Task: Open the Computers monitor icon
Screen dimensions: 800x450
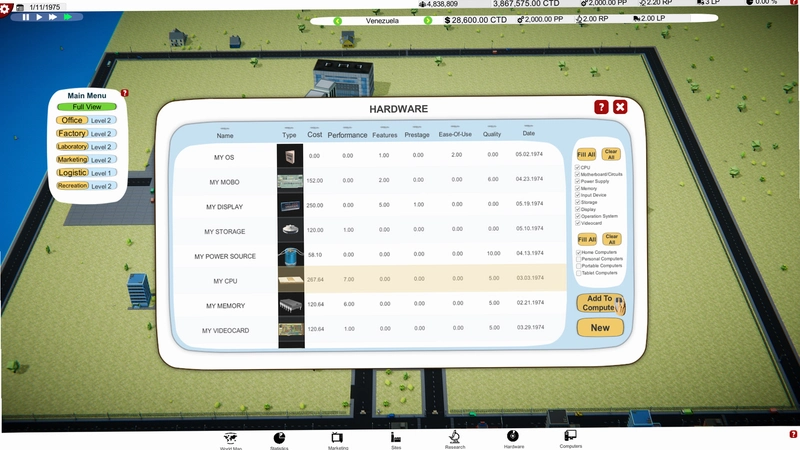Action: click(570, 436)
